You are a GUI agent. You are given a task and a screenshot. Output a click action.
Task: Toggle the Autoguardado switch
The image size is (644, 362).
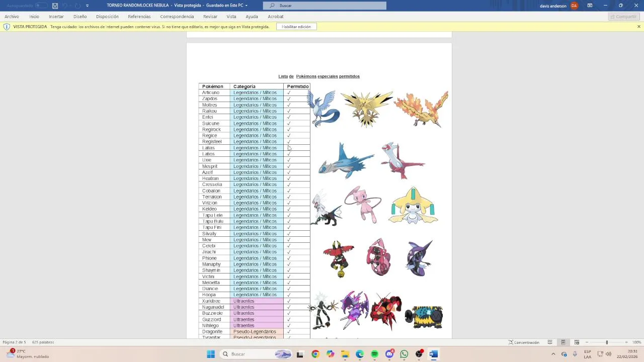point(41,6)
